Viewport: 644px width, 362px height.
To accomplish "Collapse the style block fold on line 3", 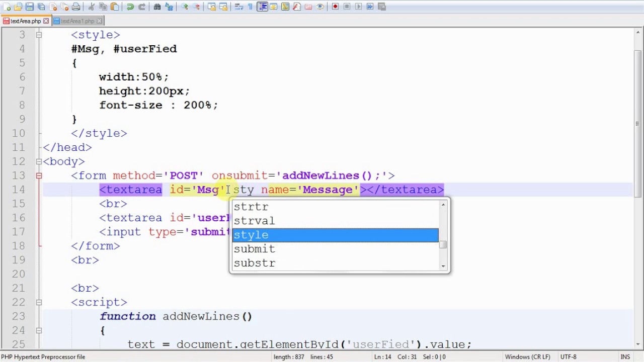I will [x=39, y=35].
